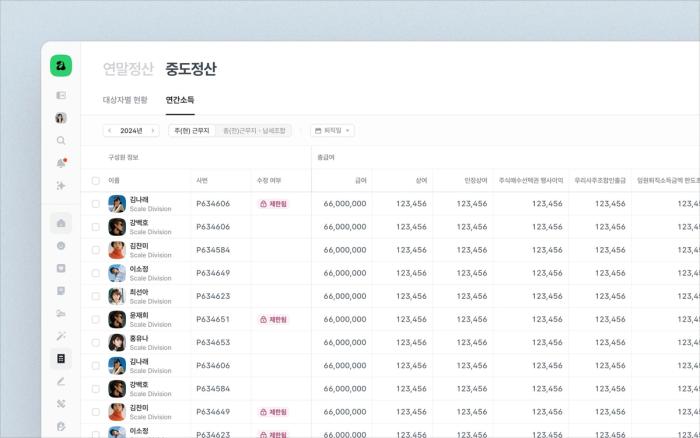Open the clock icon in sidebar
The height and width of the screenshot is (438, 700).
(x=61, y=246)
